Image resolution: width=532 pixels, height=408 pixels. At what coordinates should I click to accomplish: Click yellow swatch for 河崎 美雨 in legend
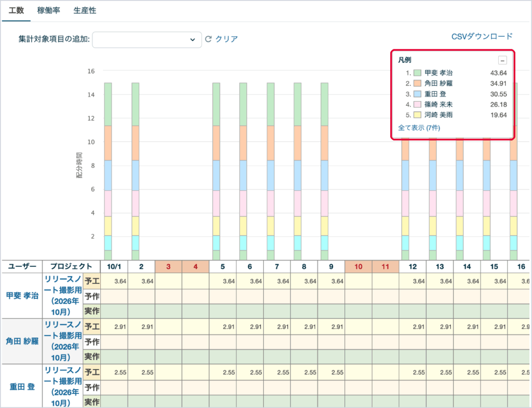click(417, 115)
